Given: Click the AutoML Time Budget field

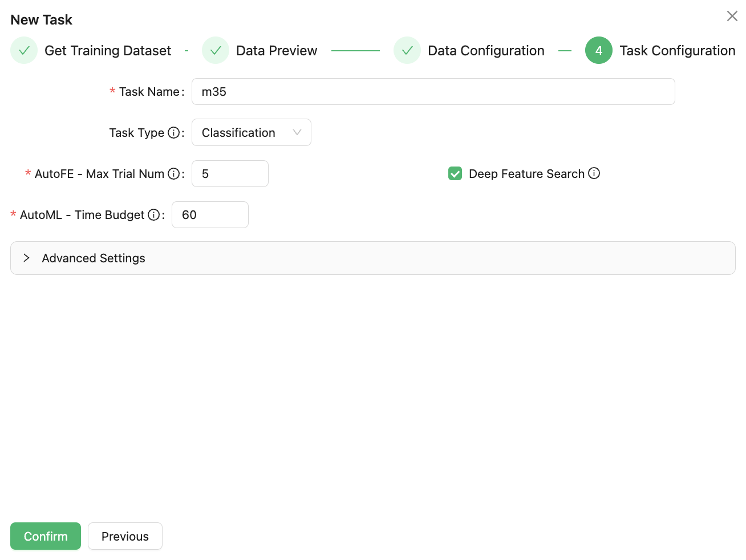Looking at the screenshot, I should 210,215.
